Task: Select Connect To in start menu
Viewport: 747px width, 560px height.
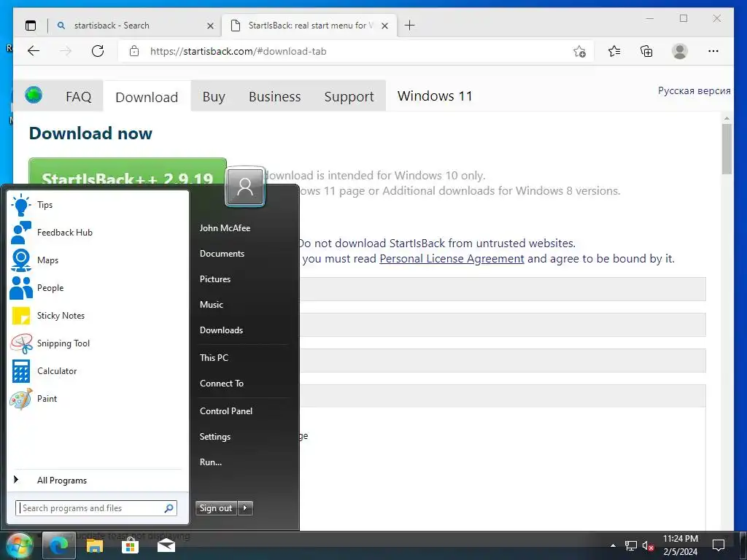Action: tap(222, 384)
